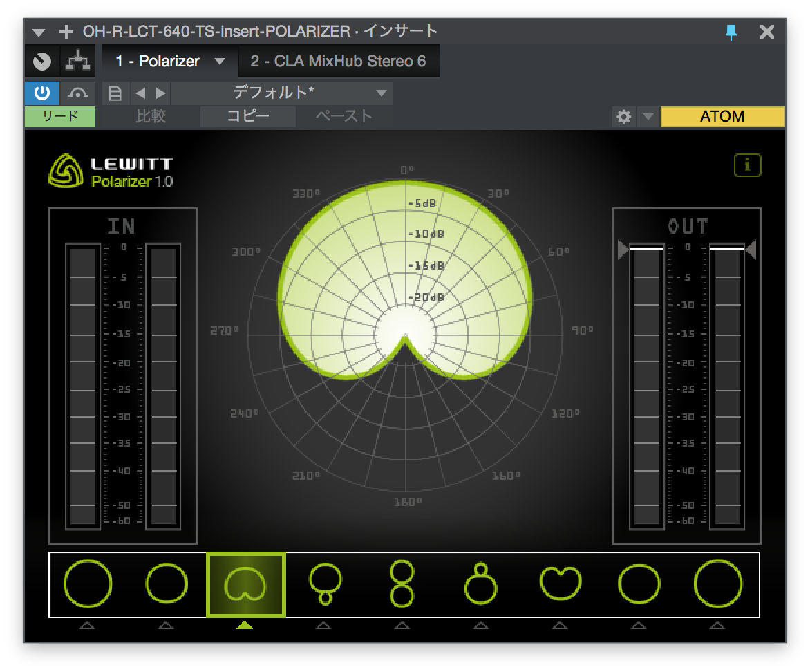Switch to 2 - CLA MixHub Stereo 6 tab
This screenshot has width=810, height=672.
pos(339,61)
